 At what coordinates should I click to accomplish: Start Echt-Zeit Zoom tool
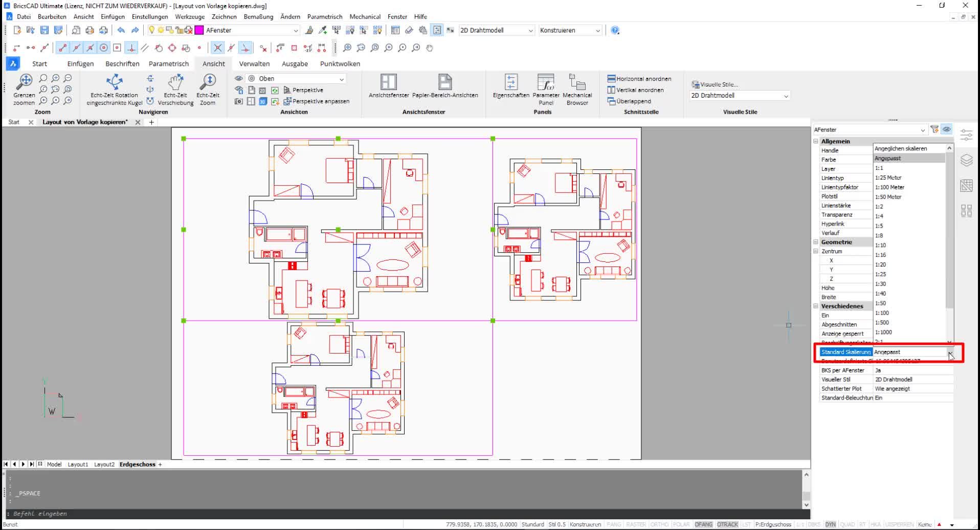(x=208, y=90)
